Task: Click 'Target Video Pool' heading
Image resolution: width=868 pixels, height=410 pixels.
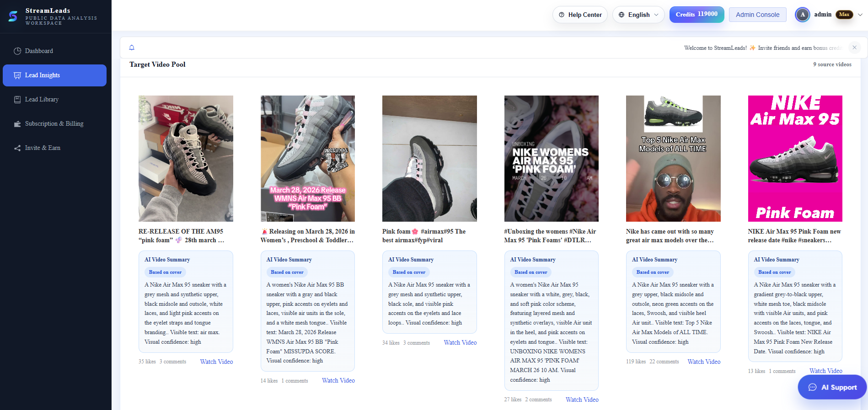Action: (x=157, y=64)
